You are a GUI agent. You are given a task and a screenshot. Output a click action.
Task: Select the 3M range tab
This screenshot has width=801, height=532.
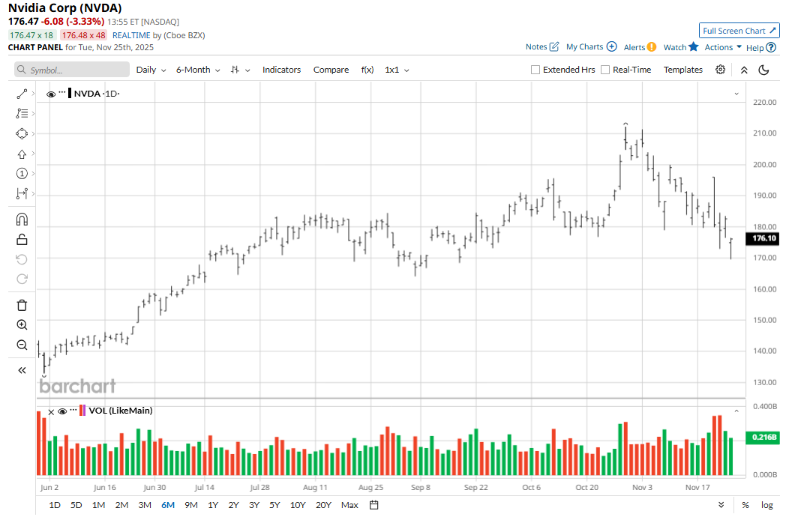[145, 505]
